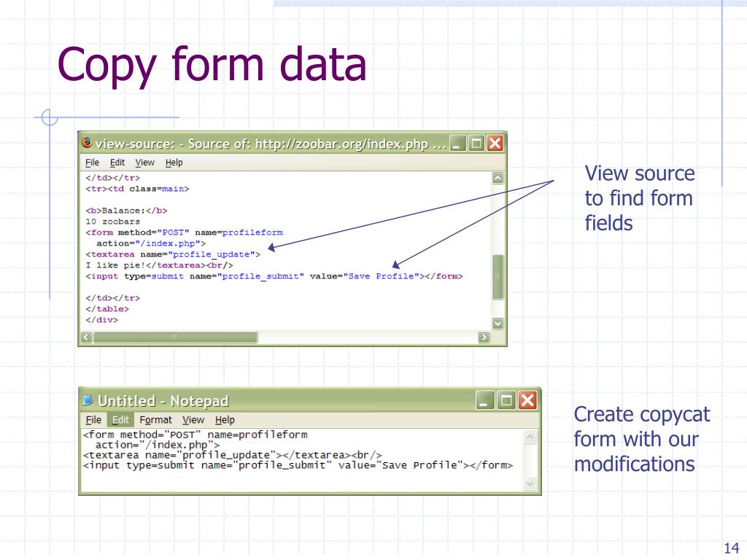Viewport: 747px width, 560px height.
Task: Click Notepad scroll down arrow
Action: click(x=530, y=484)
